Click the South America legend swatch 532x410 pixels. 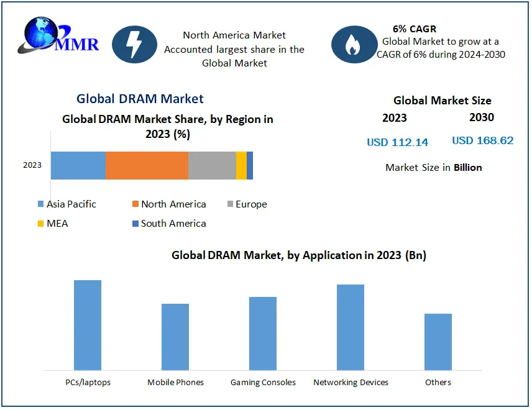coord(135,224)
